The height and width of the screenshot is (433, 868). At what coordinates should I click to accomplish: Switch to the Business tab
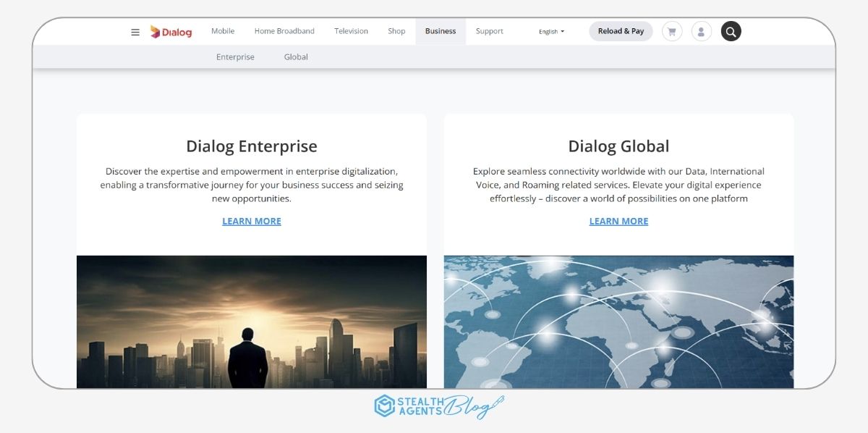440,31
